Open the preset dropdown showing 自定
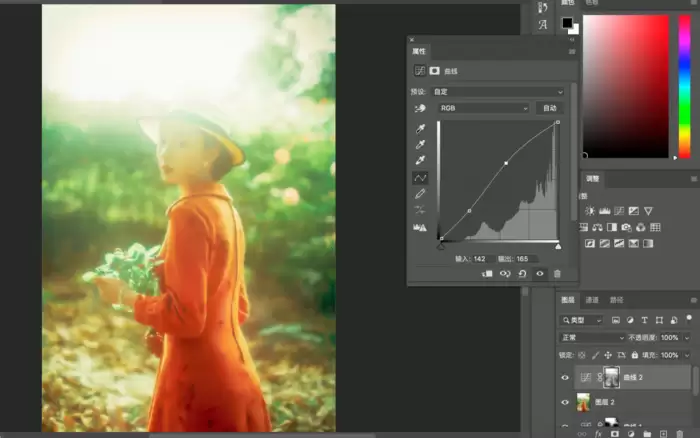700x438 pixels. 498,92
